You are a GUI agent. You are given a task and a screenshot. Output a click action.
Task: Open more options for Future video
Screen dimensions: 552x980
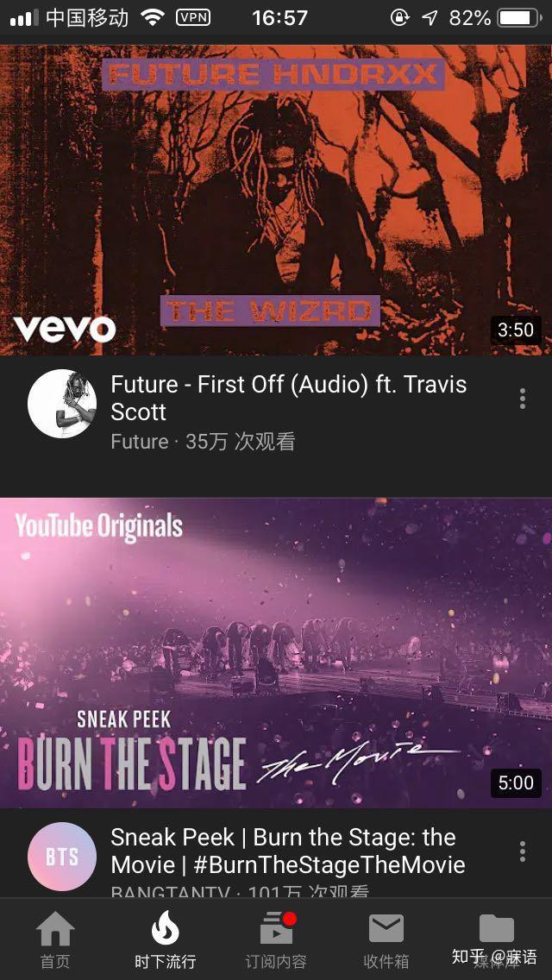[523, 399]
